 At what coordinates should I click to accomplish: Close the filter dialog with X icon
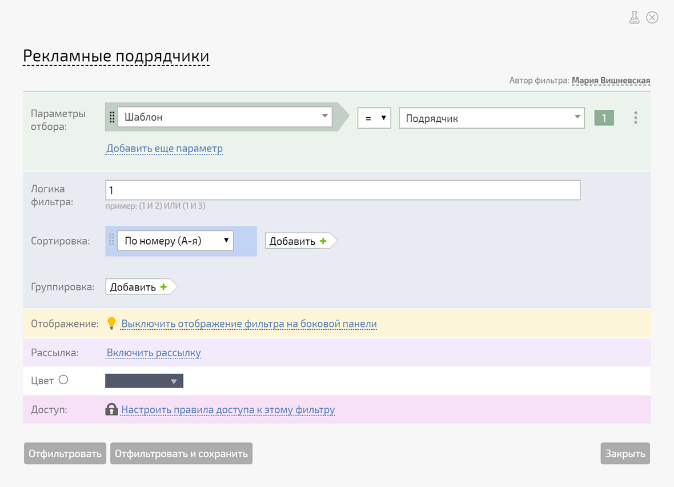pos(652,17)
